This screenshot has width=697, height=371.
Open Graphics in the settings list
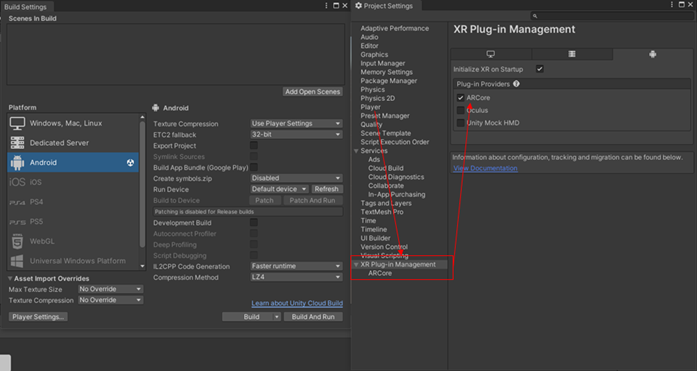coord(374,55)
